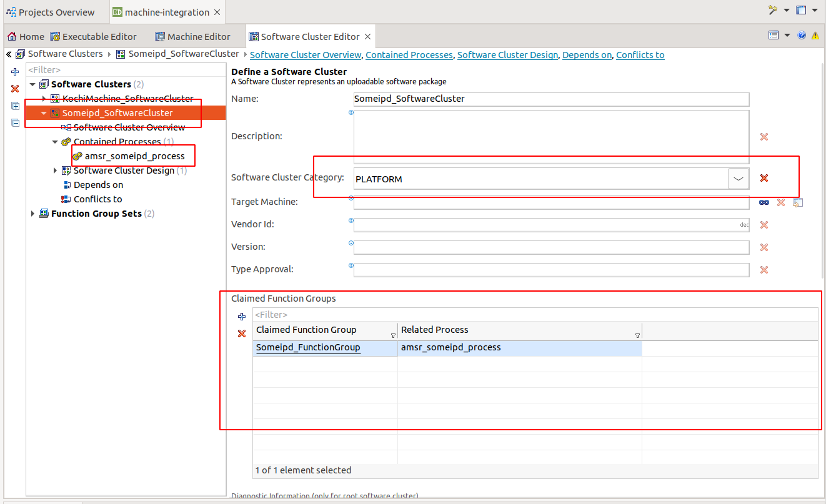Select amsr_someipd_process Related Process cell
This screenshot has height=504, width=826.
(x=520, y=347)
